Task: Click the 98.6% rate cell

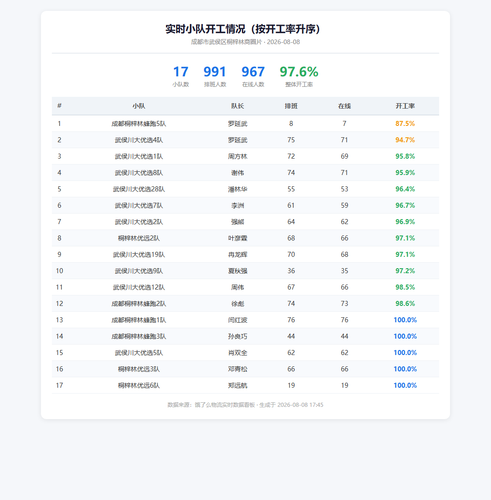Action: point(405,303)
